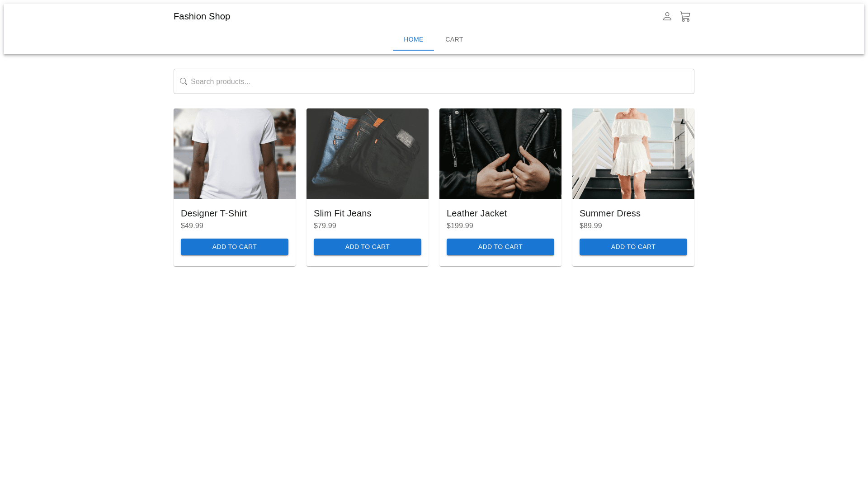Select the Slim Fit Jeans title

coord(342,213)
